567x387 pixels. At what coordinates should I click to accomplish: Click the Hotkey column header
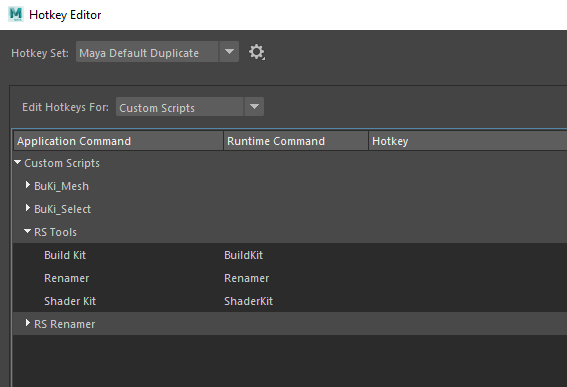pyautogui.click(x=468, y=141)
